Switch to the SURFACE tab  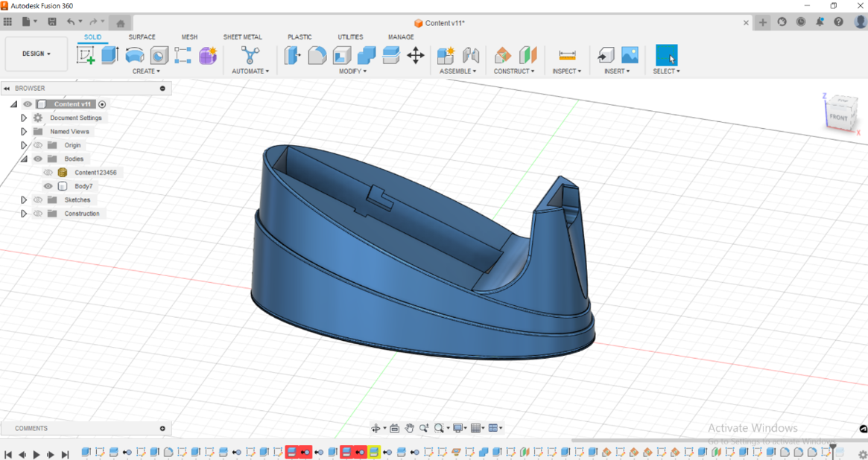point(142,36)
